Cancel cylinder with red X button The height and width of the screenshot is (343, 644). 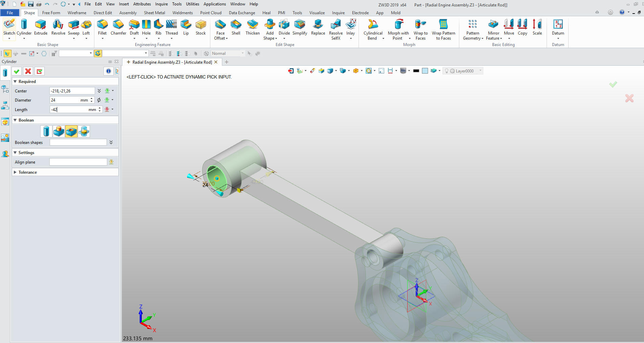28,71
